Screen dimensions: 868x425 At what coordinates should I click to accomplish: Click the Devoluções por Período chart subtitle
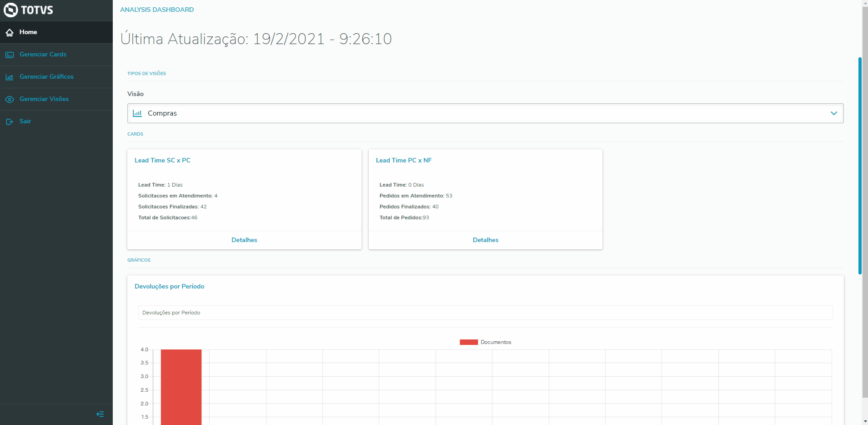coord(171,313)
